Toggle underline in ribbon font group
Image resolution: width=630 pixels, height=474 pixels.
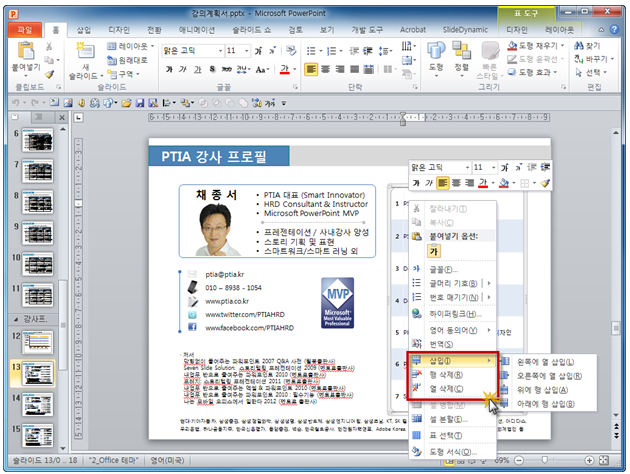[x=197, y=69]
